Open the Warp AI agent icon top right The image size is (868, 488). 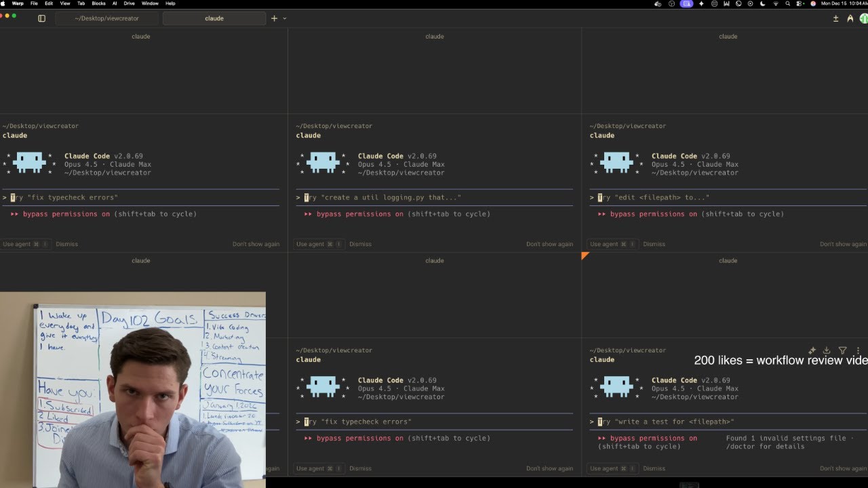coord(850,18)
